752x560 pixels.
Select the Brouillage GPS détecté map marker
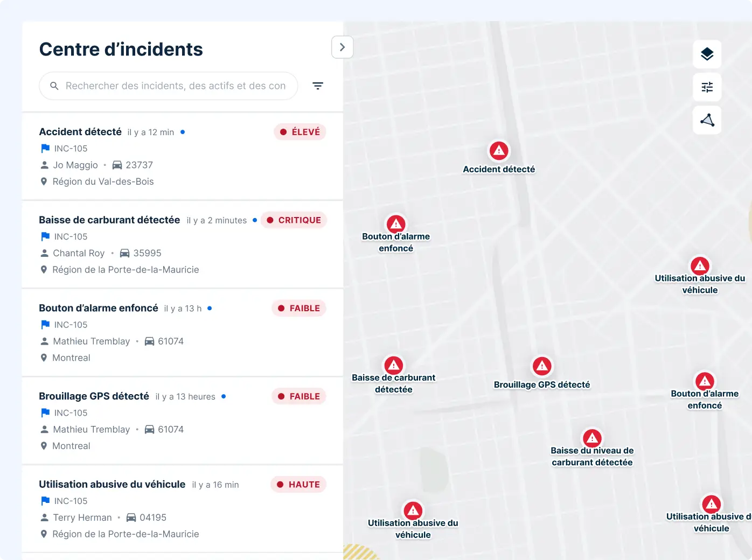click(542, 366)
